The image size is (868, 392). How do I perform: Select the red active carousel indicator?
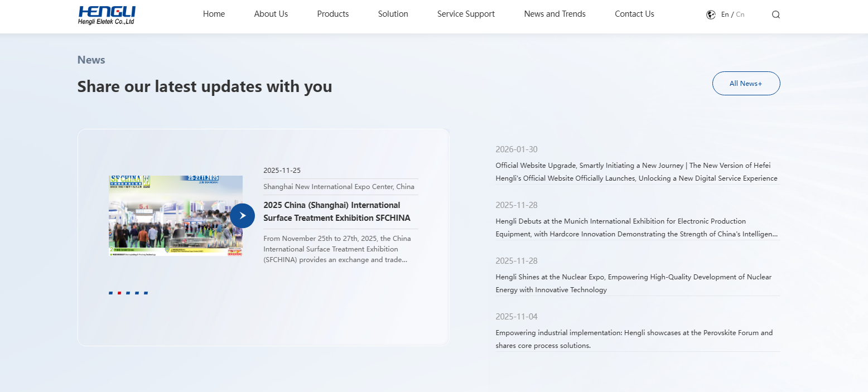tap(119, 293)
